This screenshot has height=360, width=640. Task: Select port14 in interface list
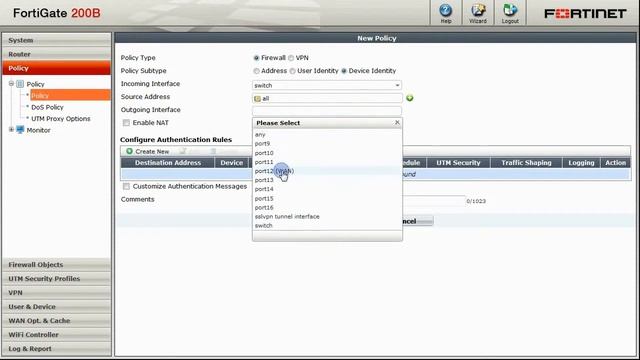[x=264, y=189]
